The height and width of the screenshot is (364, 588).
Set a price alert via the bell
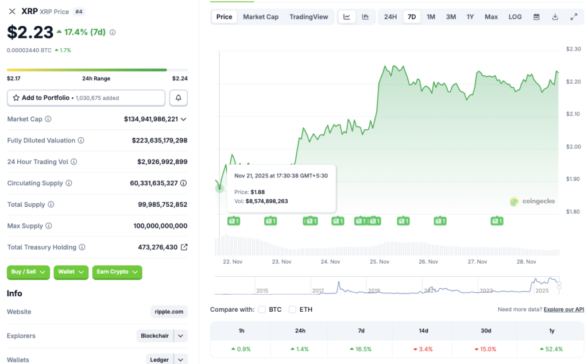[178, 98]
